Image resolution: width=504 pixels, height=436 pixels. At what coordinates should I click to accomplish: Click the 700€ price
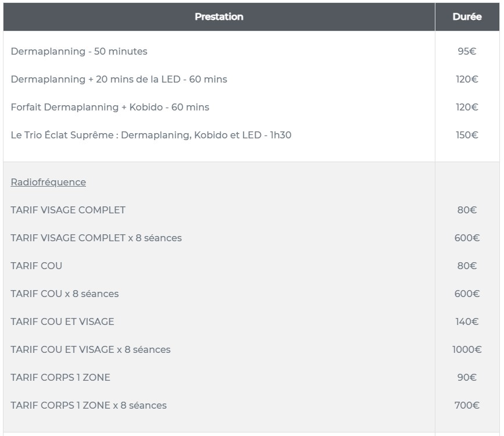coord(467,405)
